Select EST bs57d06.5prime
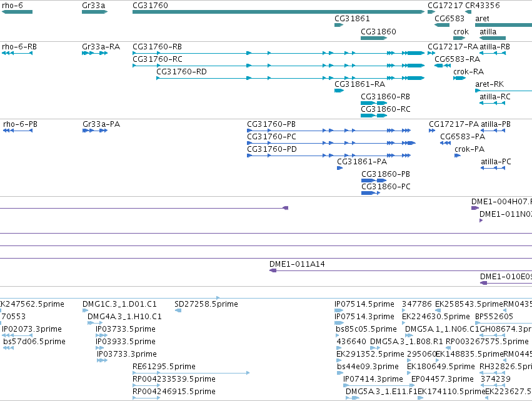The image size is (532, 401). (34, 342)
